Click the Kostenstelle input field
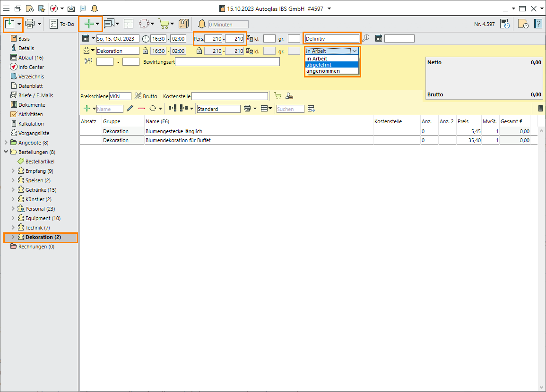Screen dimensions: 546x392 point(229,96)
